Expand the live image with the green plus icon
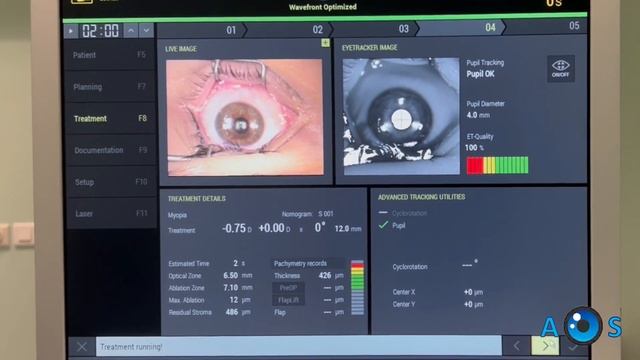The height and width of the screenshot is (360, 640). coord(325,42)
